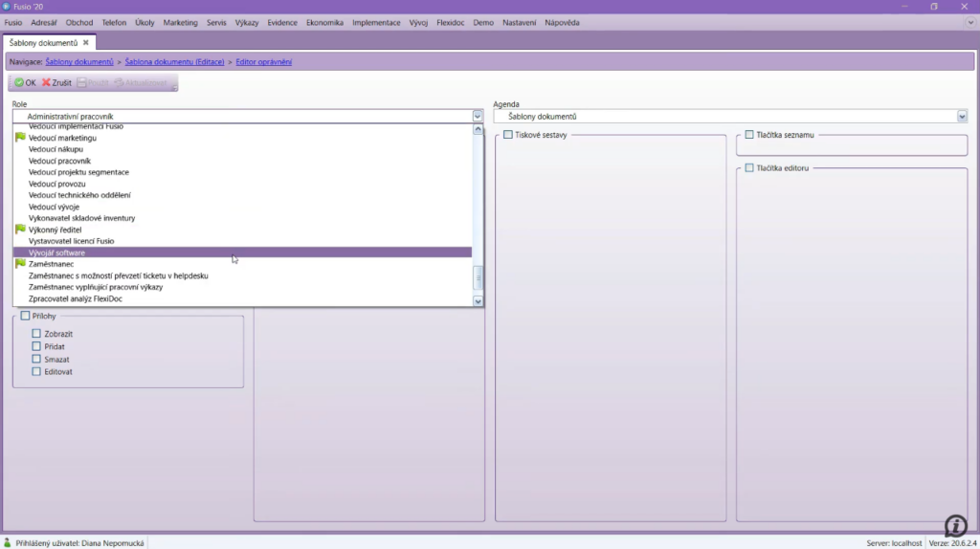The width and height of the screenshot is (980, 549).
Task: Click the green flag beside Zaměstnanec
Action: point(20,264)
